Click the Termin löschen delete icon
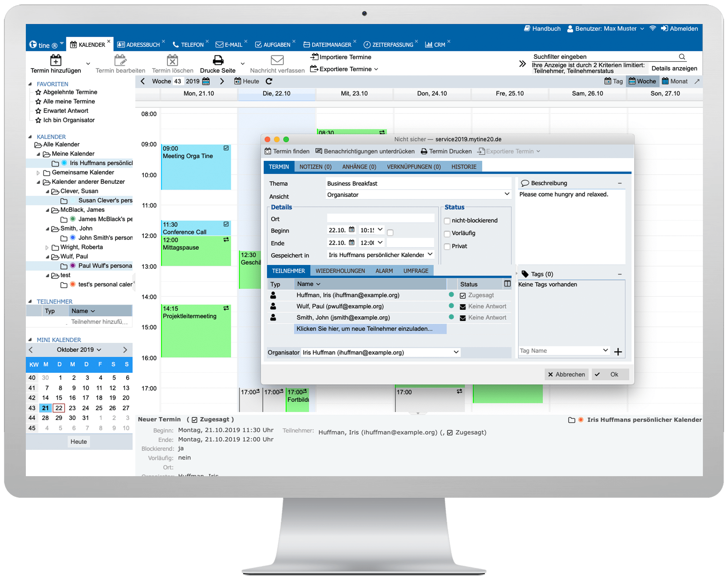Viewport: 728px width, 581px height. coord(172,60)
